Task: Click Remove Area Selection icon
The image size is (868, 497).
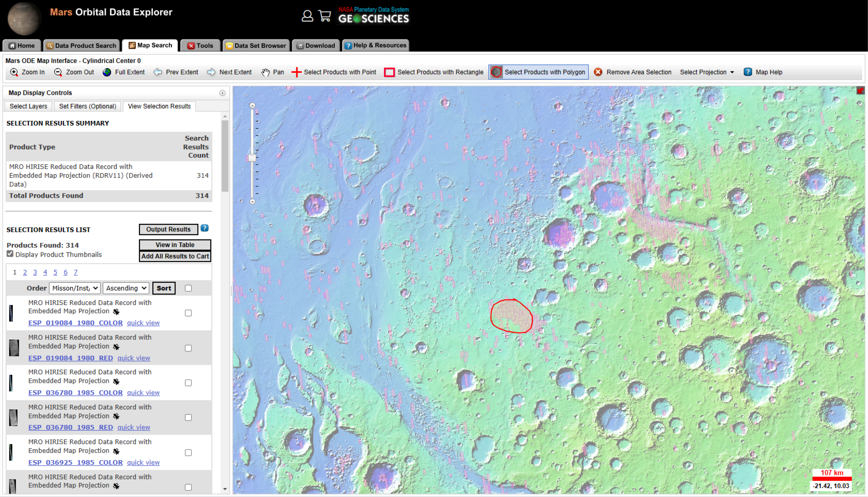Action: click(x=598, y=72)
